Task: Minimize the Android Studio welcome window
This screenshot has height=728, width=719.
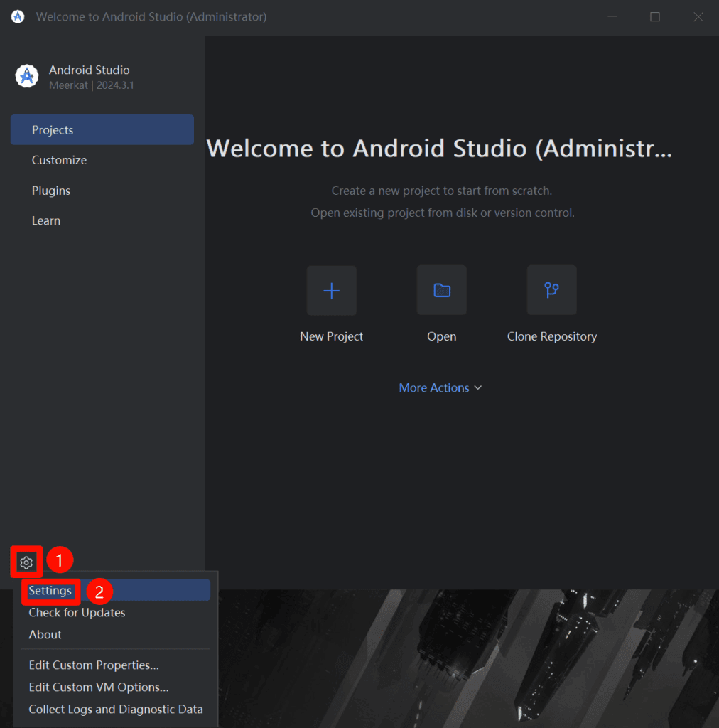Action: (x=613, y=16)
